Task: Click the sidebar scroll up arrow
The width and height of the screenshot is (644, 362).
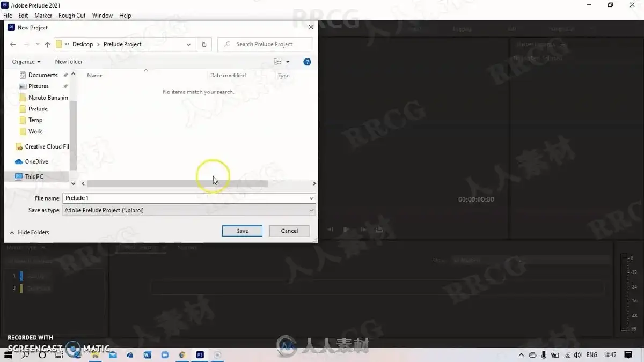Action: tap(74, 74)
